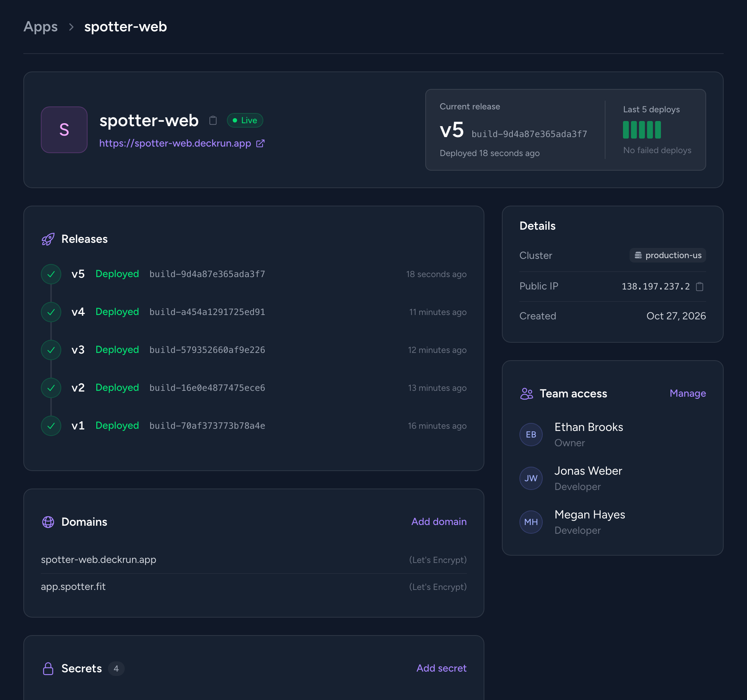Click Let's Encrypt label for app.spotter.fit
Viewport: 747px width, 700px height.
click(x=438, y=587)
